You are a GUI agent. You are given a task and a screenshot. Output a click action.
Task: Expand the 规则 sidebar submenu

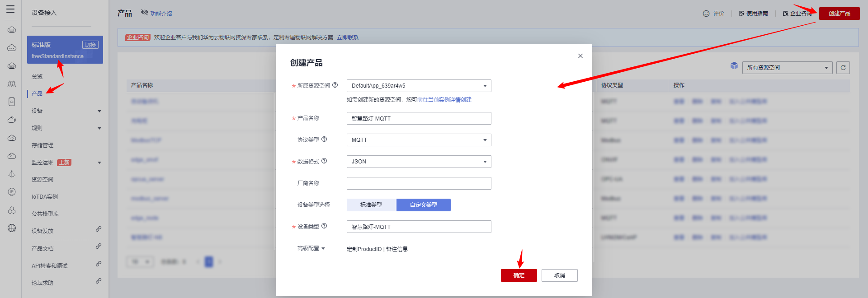[99, 128]
